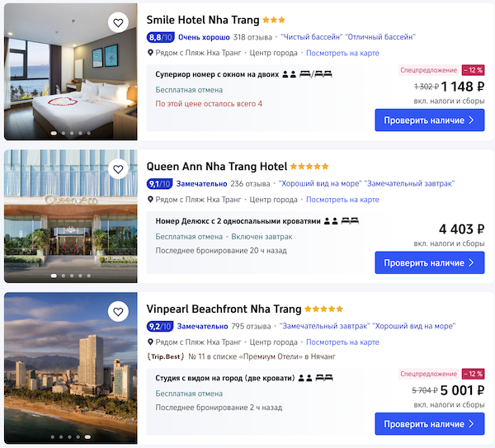Click location pin icon under Queen Ann Hotel
This screenshot has height=448, width=495.
coord(150,199)
